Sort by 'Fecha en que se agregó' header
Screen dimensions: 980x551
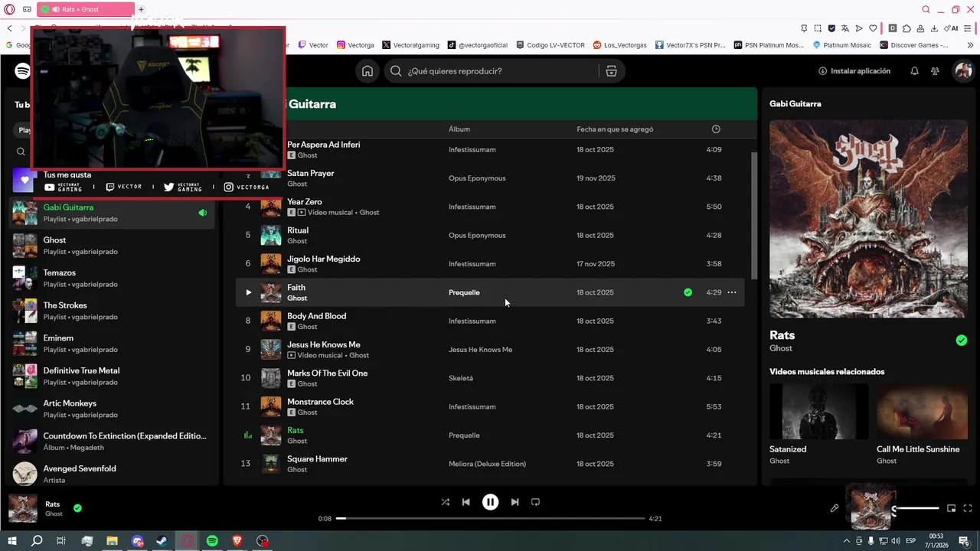(615, 129)
